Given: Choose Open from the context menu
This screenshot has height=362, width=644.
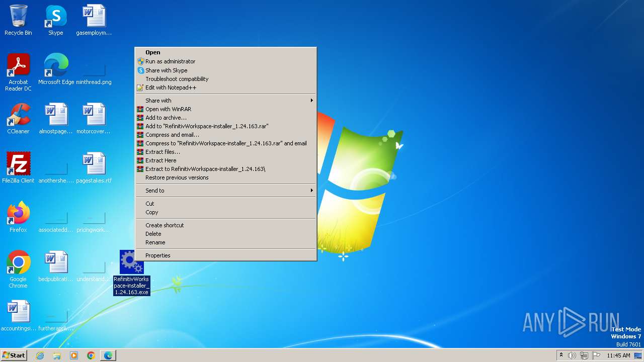Looking at the screenshot, I should [226, 52].
